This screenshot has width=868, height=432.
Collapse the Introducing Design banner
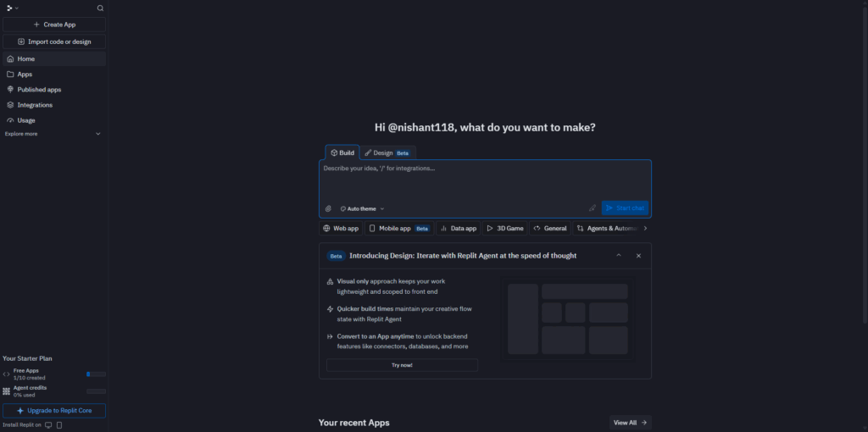coord(619,255)
